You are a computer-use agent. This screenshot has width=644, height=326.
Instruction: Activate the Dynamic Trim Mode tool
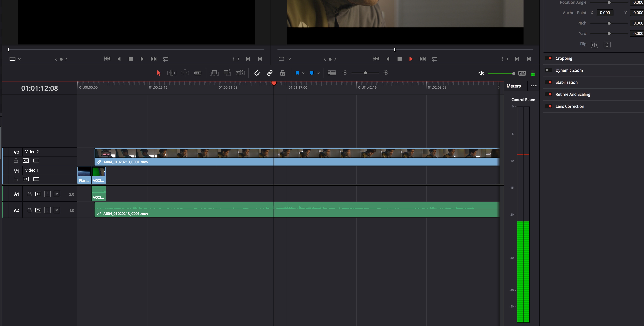(x=185, y=73)
